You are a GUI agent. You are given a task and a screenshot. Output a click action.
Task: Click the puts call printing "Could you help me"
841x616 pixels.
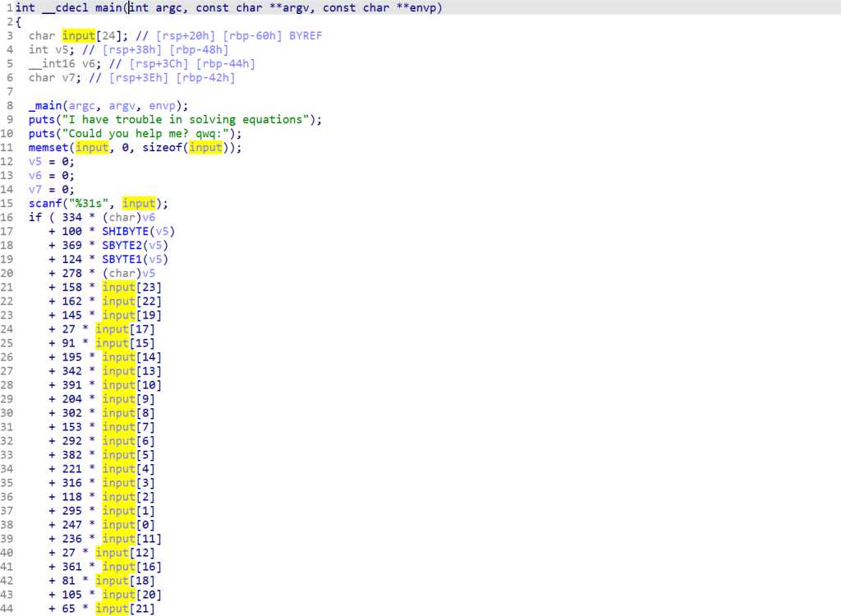click(x=42, y=134)
